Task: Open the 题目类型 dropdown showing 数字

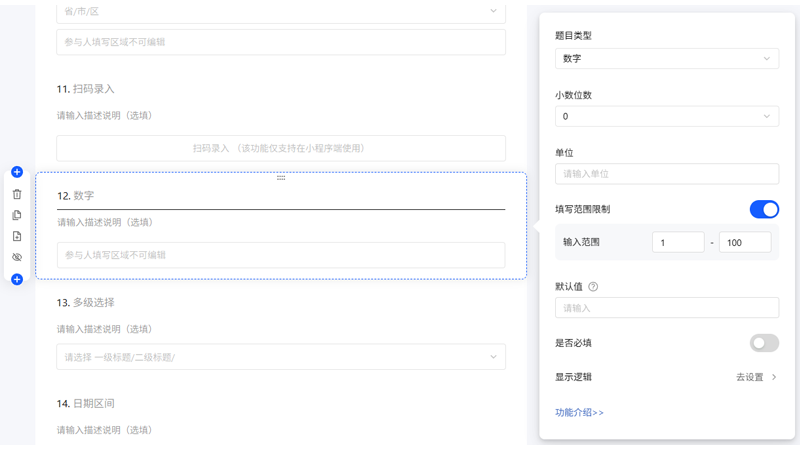Action: (667, 59)
